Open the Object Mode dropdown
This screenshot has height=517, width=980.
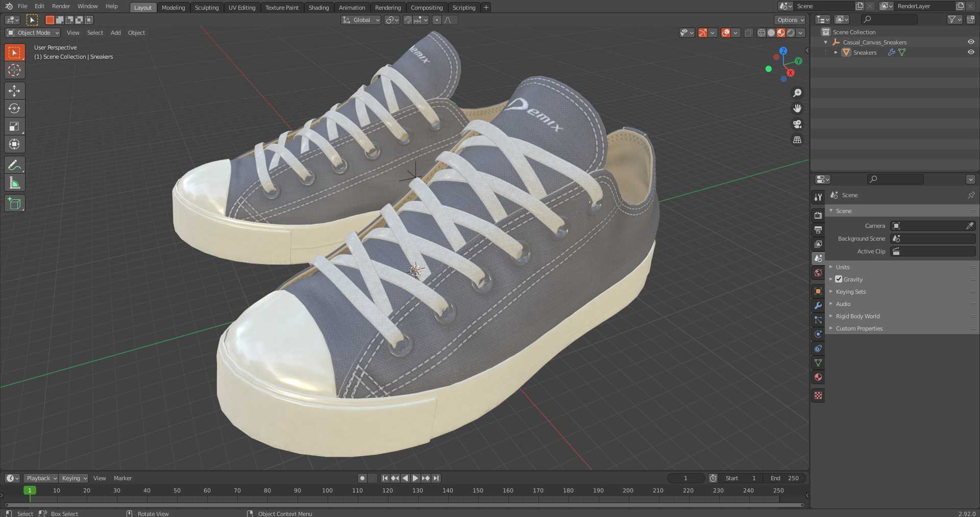(x=33, y=33)
